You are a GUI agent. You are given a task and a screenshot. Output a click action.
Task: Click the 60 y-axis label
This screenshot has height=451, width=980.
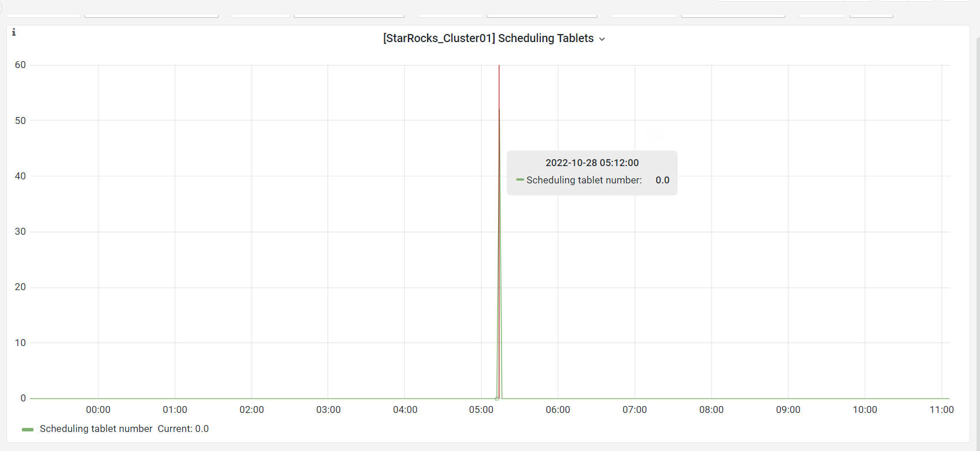pyautogui.click(x=20, y=65)
